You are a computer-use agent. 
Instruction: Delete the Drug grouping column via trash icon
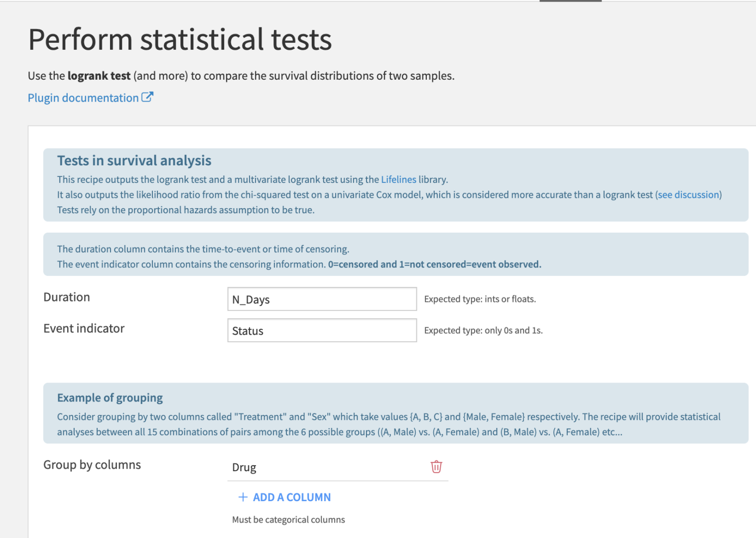point(436,467)
